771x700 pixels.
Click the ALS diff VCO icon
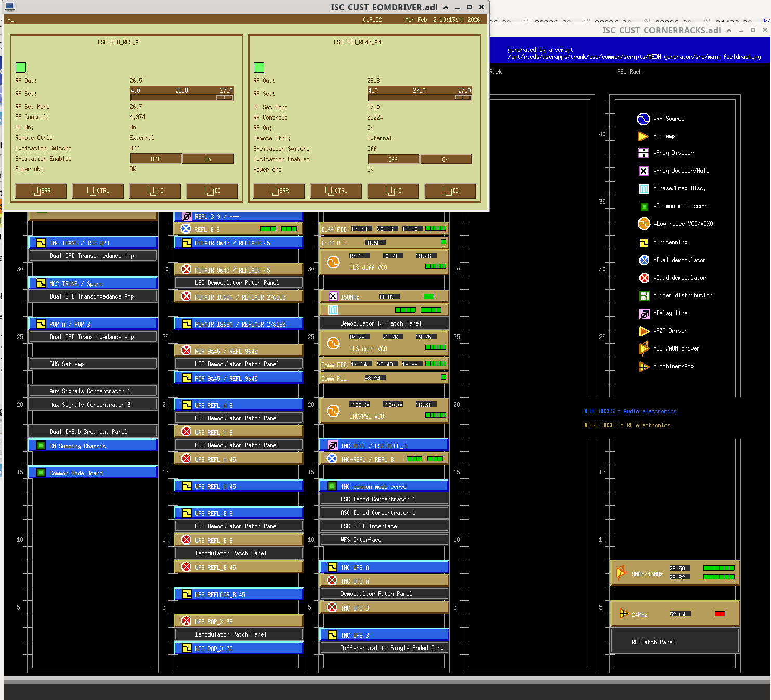333,262
